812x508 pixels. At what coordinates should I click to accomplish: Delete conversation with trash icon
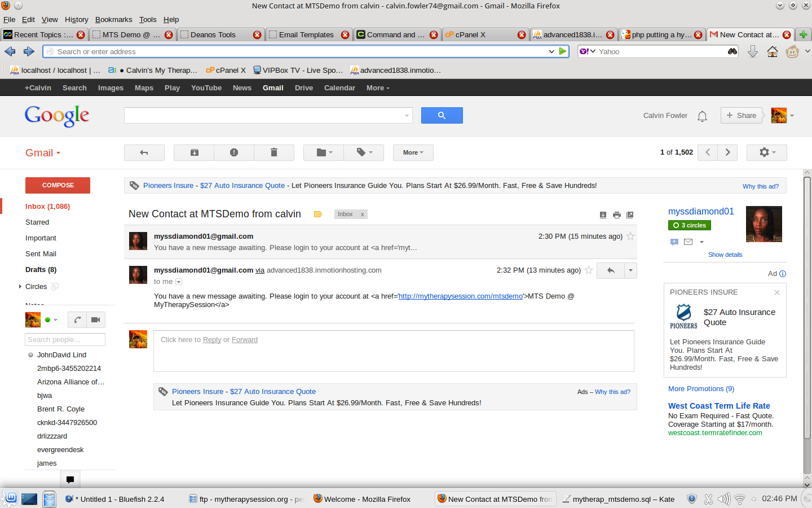(x=274, y=152)
